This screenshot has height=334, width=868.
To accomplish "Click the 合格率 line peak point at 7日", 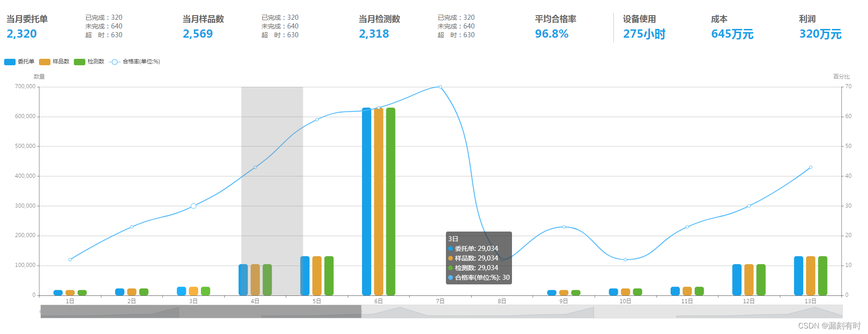I will pos(440,87).
